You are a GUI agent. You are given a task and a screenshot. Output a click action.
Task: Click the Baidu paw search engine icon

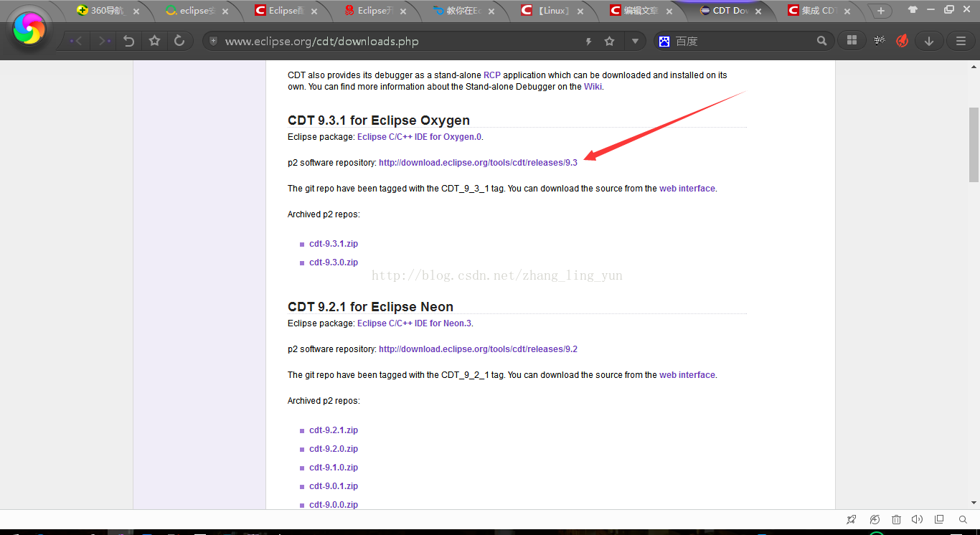pyautogui.click(x=664, y=42)
